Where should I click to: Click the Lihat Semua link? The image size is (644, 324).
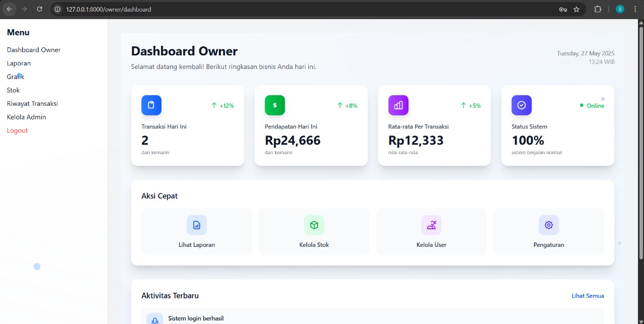tap(588, 296)
